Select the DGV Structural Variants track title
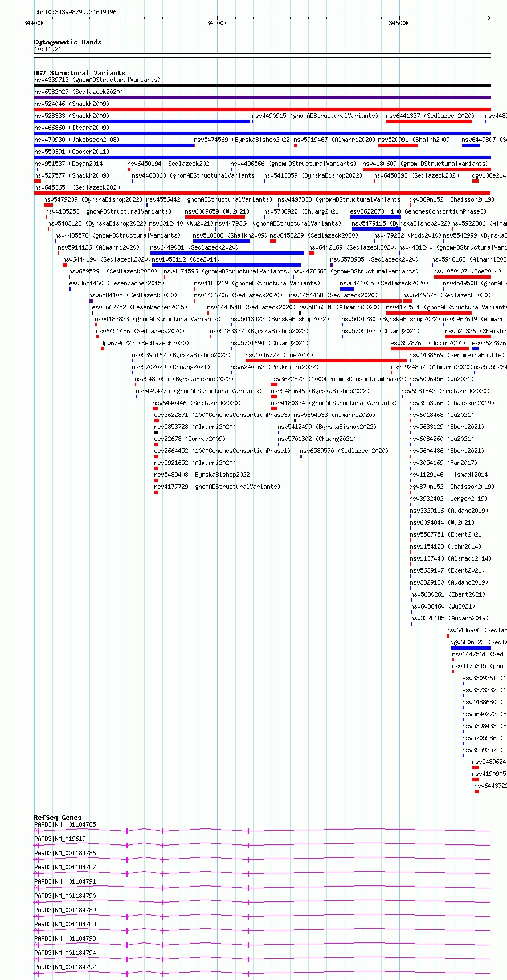This screenshot has height=980, width=507. (x=80, y=73)
